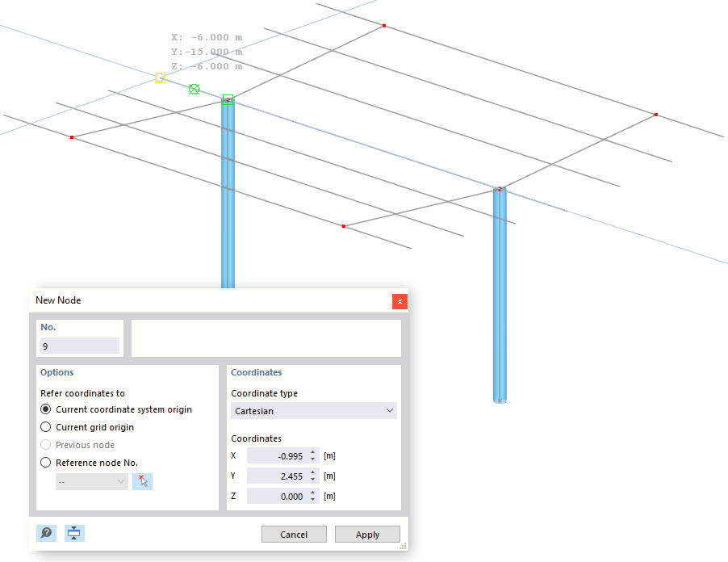Click the empty comment field beside No.
Image resolution: width=728 pixels, height=562 pixels.
click(266, 338)
